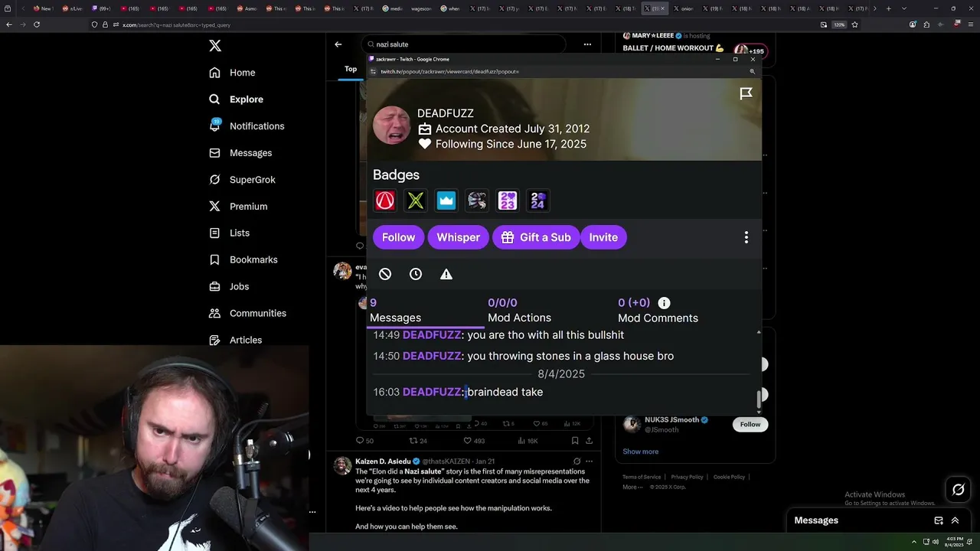
Task: Click the Invite button
Action: pyautogui.click(x=603, y=237)
